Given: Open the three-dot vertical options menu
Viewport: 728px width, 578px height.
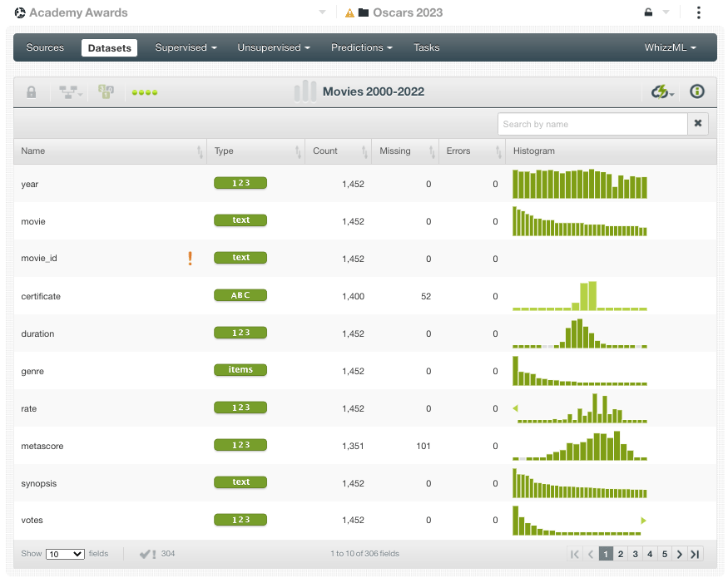Looking at the screenshot, I should pos(698,12).
